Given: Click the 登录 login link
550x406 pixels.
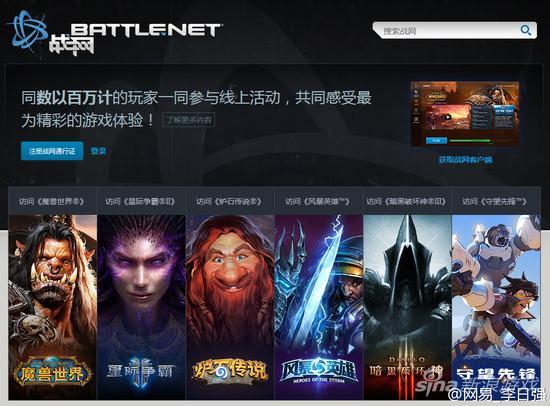Looking at the screenshot, I should point(98,151).
